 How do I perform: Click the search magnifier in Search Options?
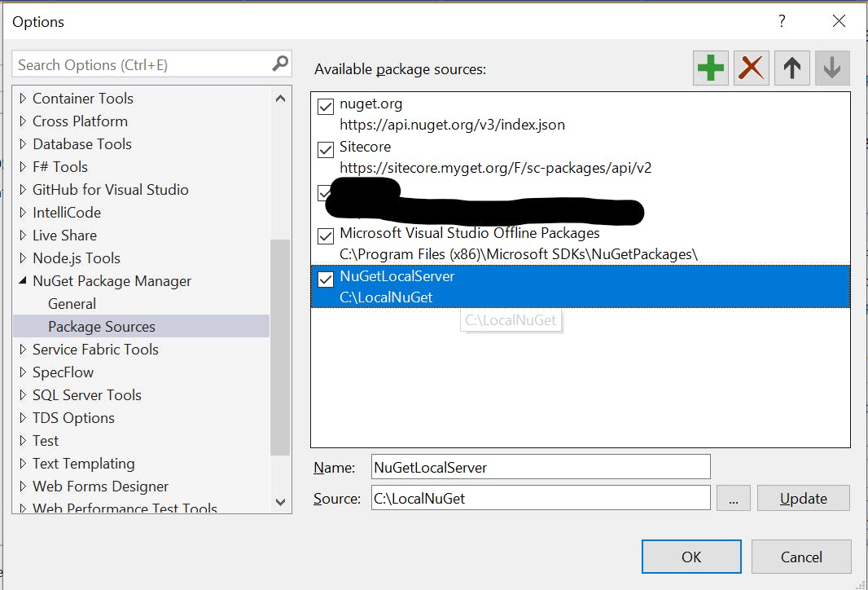pos(281,64)
